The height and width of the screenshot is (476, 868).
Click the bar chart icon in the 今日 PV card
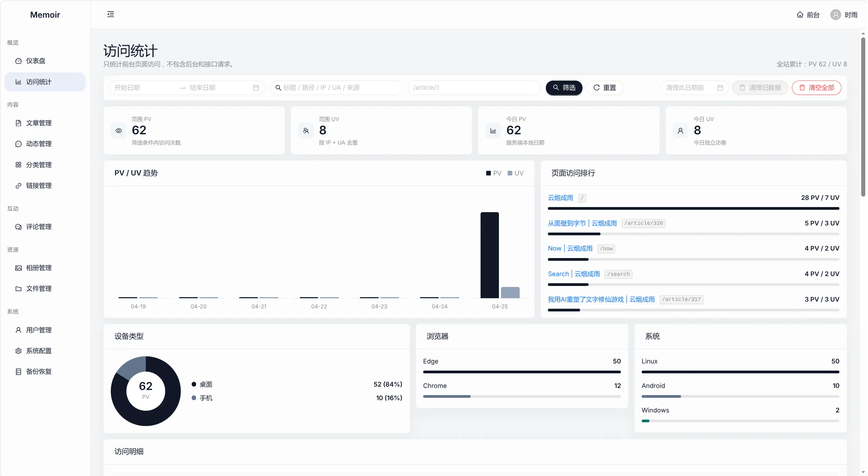[x=493, y=131]
